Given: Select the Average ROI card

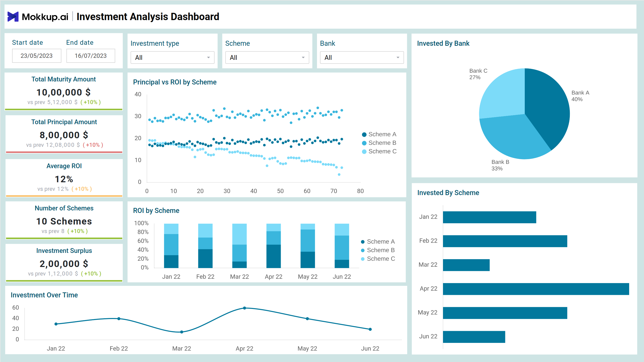Looking at the screenshot, I should [64, 178].
